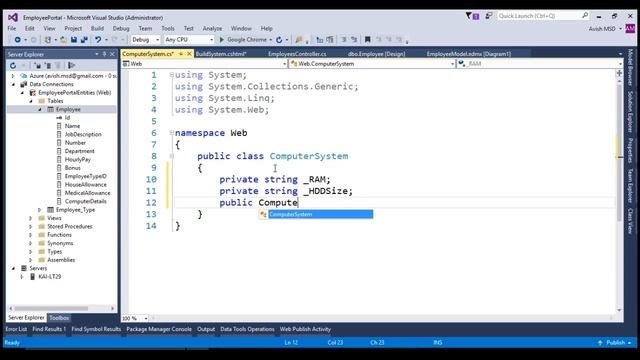Expand the Views folder
Screen dimensions: 640x360
coord(31,218)
